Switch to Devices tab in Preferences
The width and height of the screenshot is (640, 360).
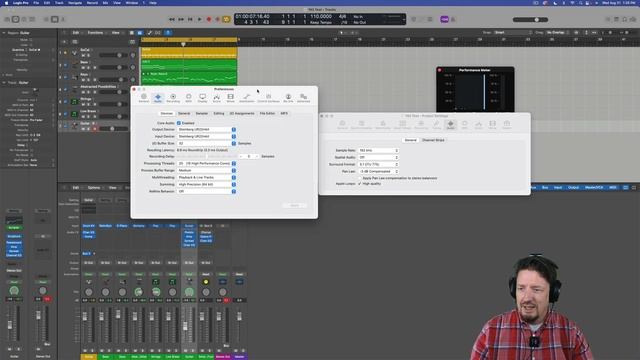pos(167,113)
